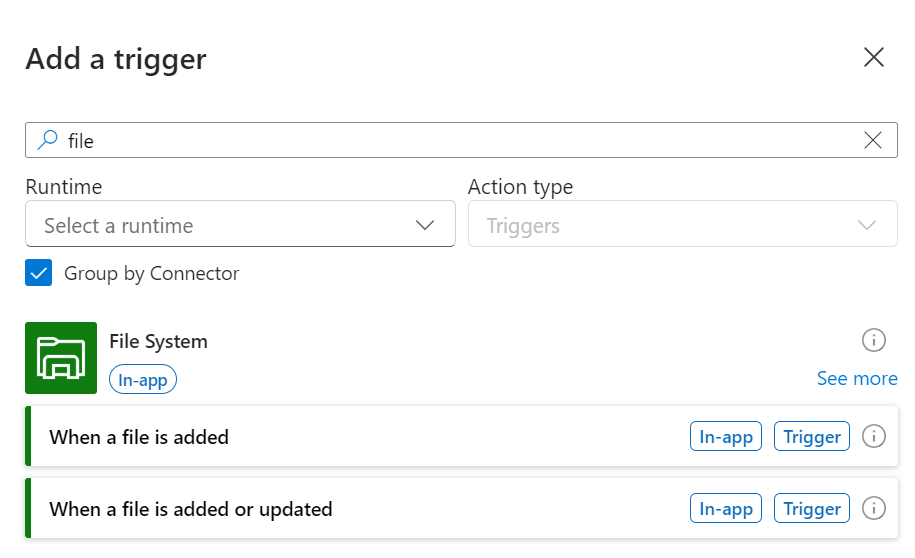Image resolution: width=915 pixels, height=558 pixels.
Task: Click In-app badge on 'added or updated' row
Action: (725, 508)
